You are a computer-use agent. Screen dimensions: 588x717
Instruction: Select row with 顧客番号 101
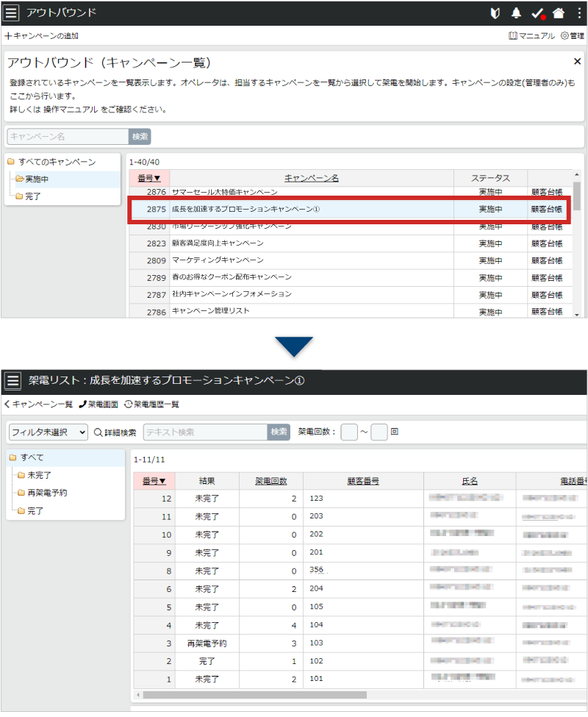coord(360,679)
